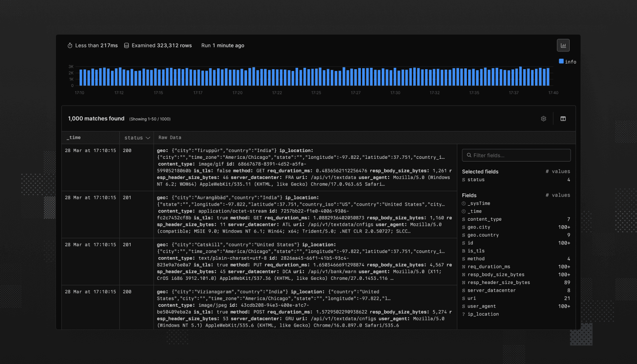Toggle the info series in the chart legend

point(567,61)
